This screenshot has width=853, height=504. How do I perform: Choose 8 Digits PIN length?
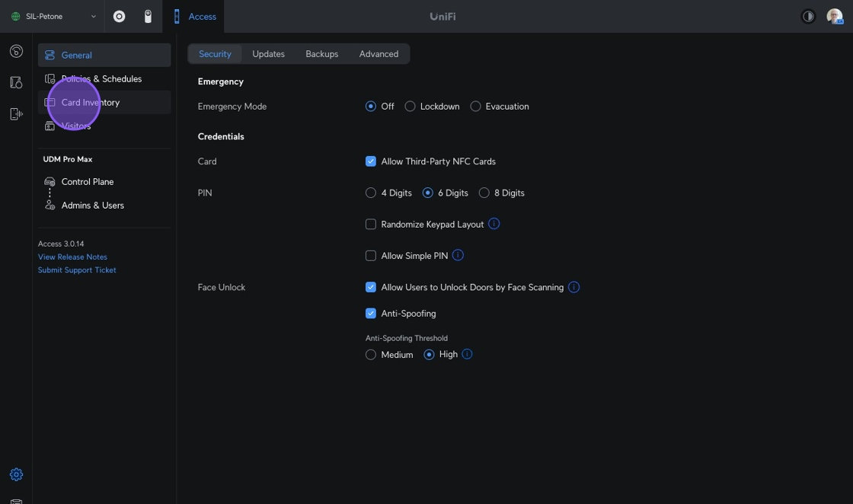(x=484, y=193)
